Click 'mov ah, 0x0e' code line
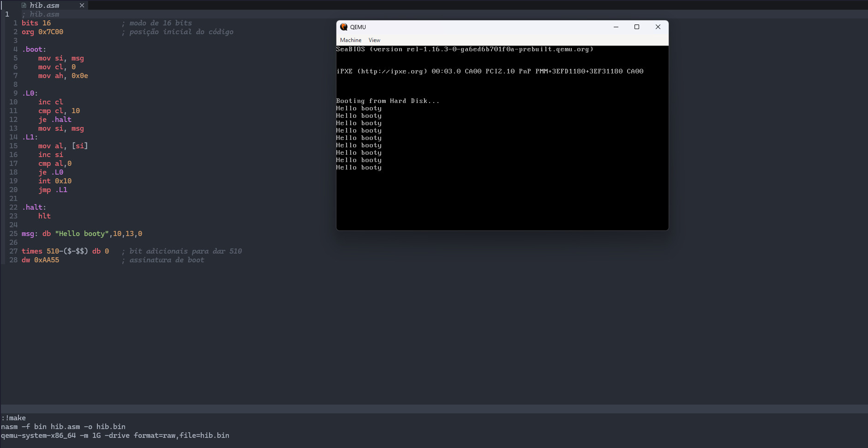This screenshot has height=448, width=868. (x=63, y=76)
